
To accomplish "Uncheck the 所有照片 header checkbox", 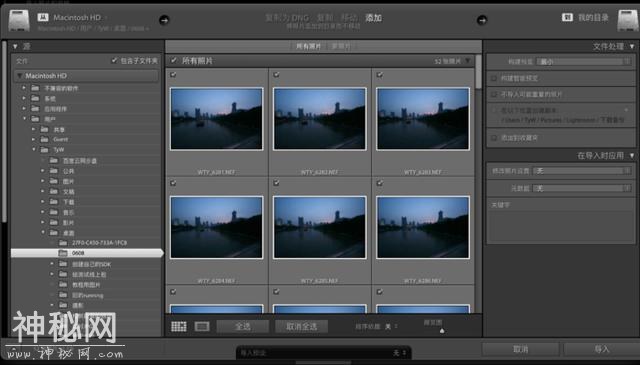I will (x=174, y=60).
